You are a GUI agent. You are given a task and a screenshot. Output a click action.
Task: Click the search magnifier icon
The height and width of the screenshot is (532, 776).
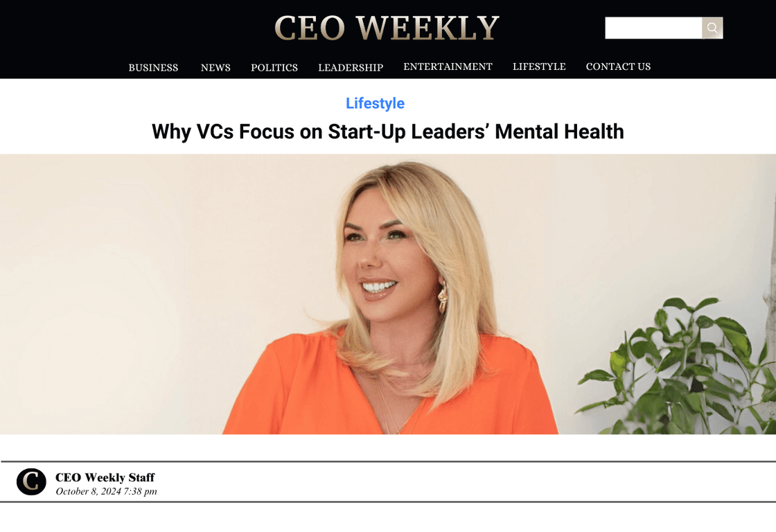pos(712,28)
